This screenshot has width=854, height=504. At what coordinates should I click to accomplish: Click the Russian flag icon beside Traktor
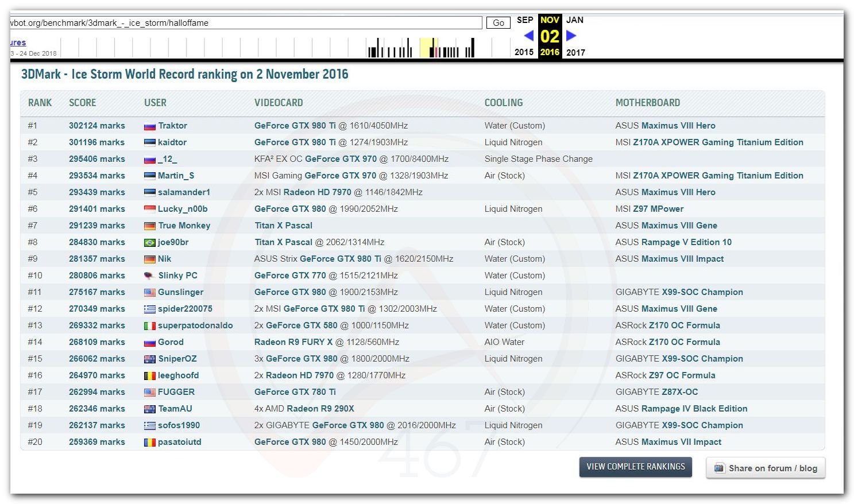pyautogui.click(x=150, y=126)
